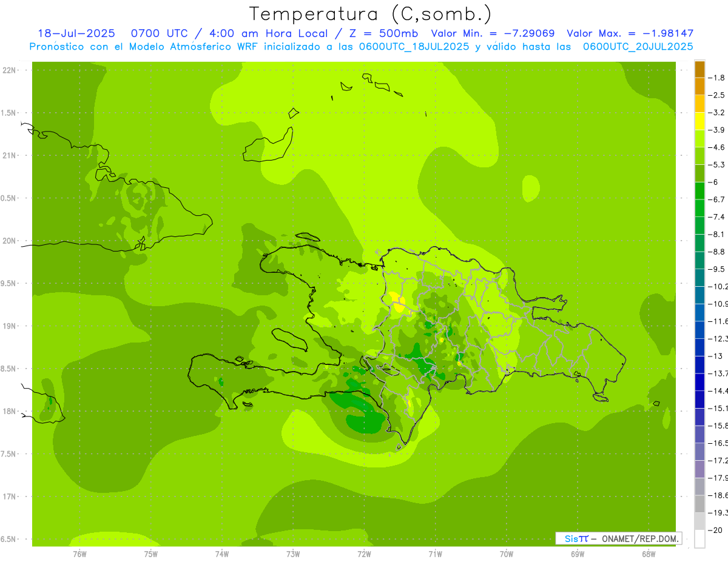Click the legend swatch between -1.8 and -2.5
728x562 pixels.
(x=699, y=86)
